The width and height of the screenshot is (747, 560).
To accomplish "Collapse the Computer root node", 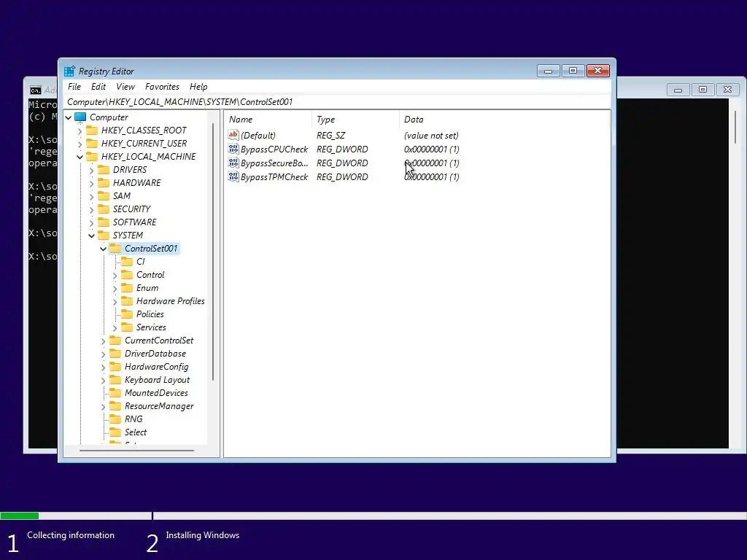I will 69,117.
